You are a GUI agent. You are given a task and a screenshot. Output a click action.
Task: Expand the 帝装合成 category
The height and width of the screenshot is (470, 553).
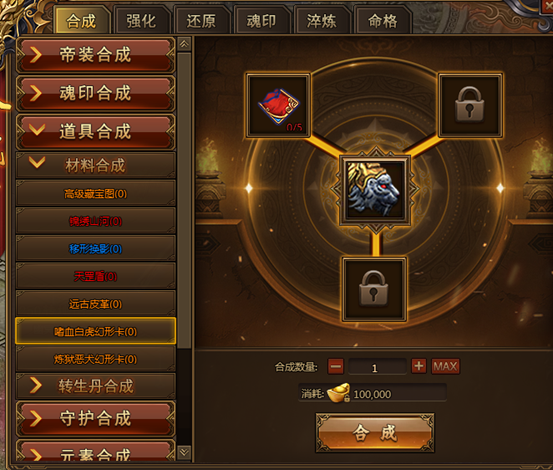coord(96,55)
